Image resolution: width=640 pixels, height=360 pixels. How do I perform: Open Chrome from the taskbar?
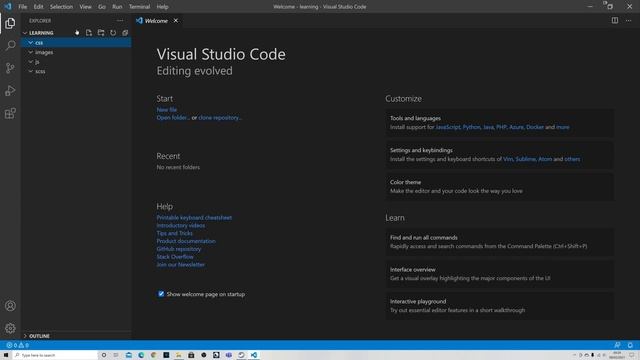click(153, 355)
